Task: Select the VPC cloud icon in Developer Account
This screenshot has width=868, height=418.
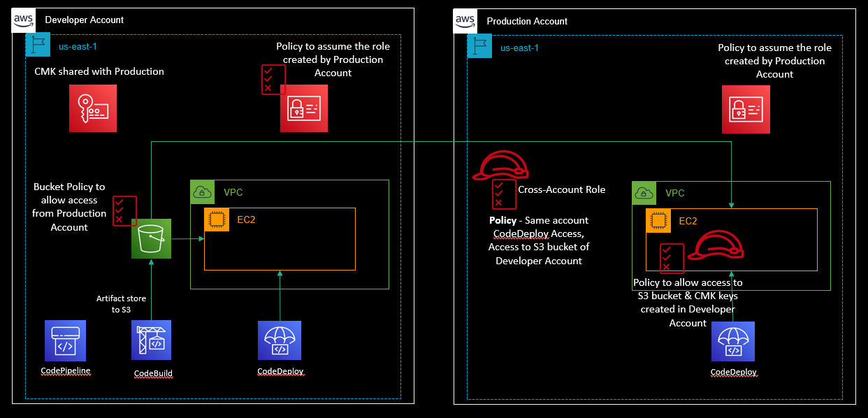Action: pyautogui.click(x=202, y=192)
